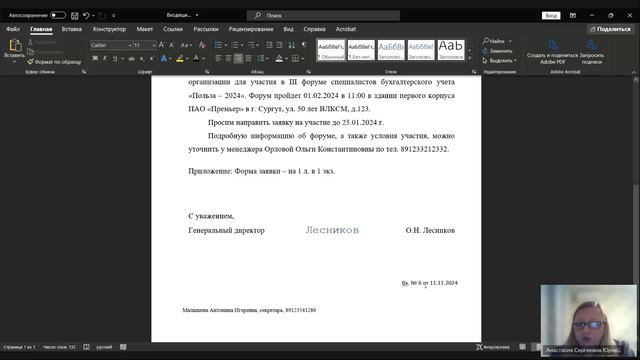640x360 pixels.
Task: Click the presenter webcam thumbnail
Action: click(x=588, y=320)
